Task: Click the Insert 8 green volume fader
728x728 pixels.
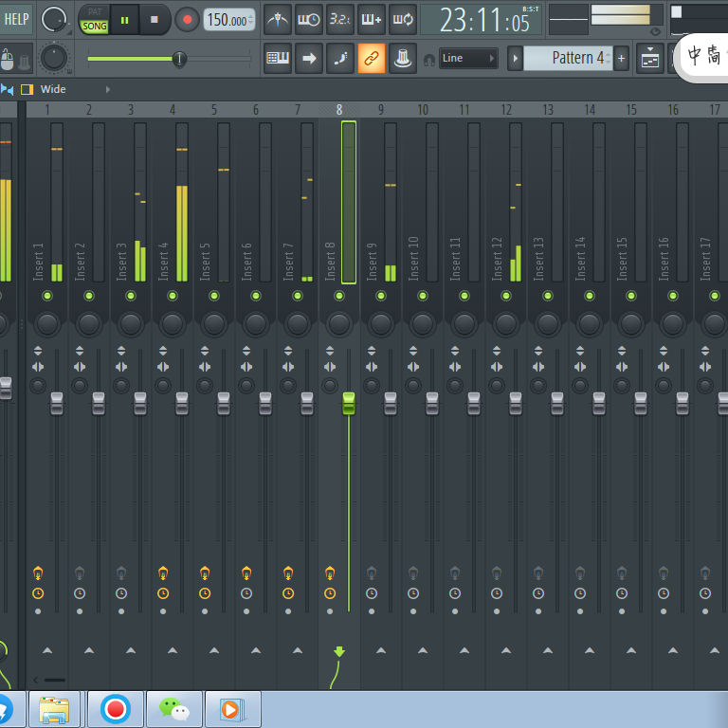Action: (349, 403)
